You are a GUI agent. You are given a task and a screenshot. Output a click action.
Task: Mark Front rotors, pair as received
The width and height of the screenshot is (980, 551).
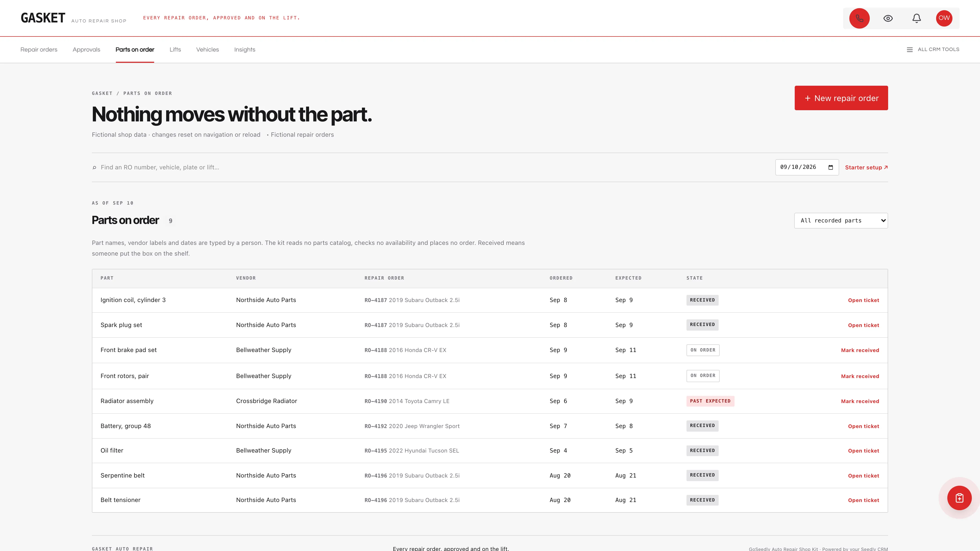coord(860,376)
